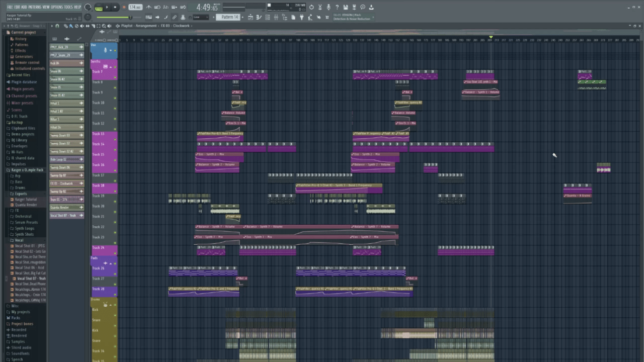The height and width of the screenshot is (362, 644).
Task: Switch the Song/Pattern mode button
Action: coord(99,8)
